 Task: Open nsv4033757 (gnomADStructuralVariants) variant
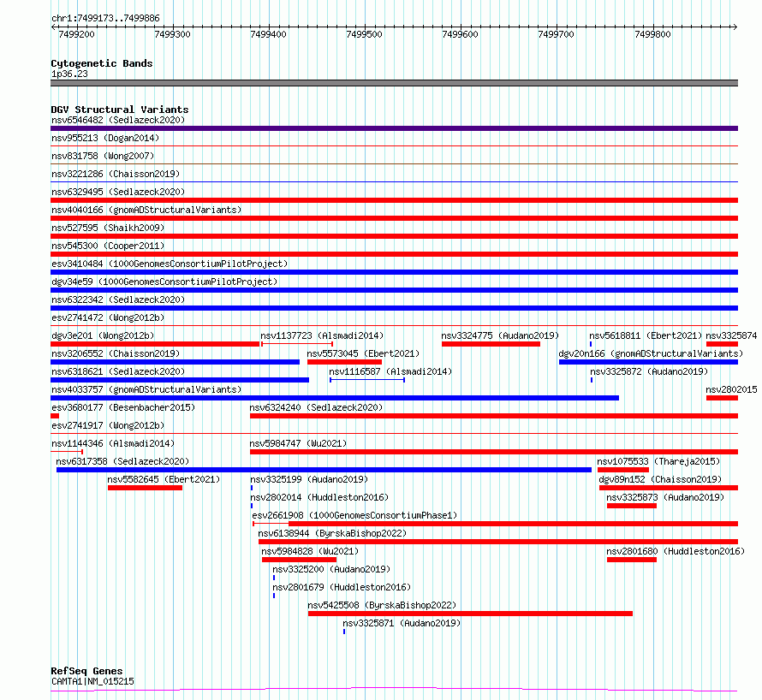tap(146, 389)
